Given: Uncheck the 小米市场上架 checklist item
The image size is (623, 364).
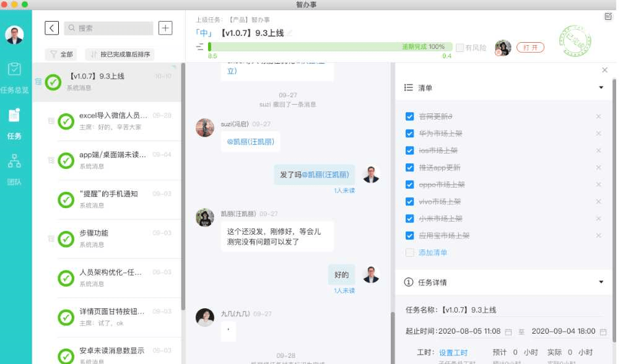Looking at the screenshot, I should [x=409, y=219].
